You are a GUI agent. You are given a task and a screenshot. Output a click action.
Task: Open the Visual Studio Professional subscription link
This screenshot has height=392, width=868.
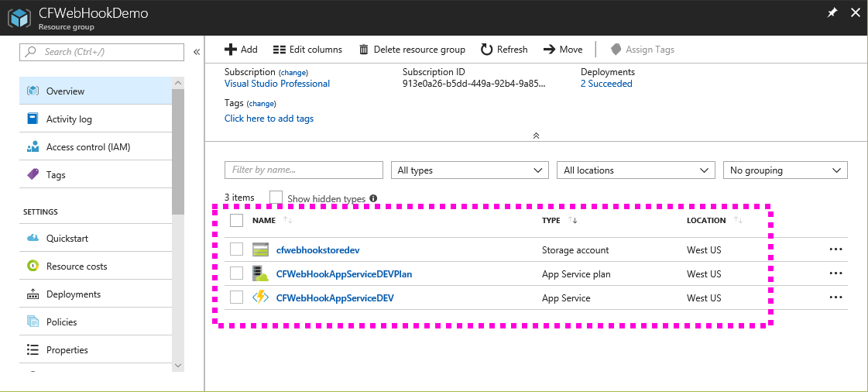[276, 84]
